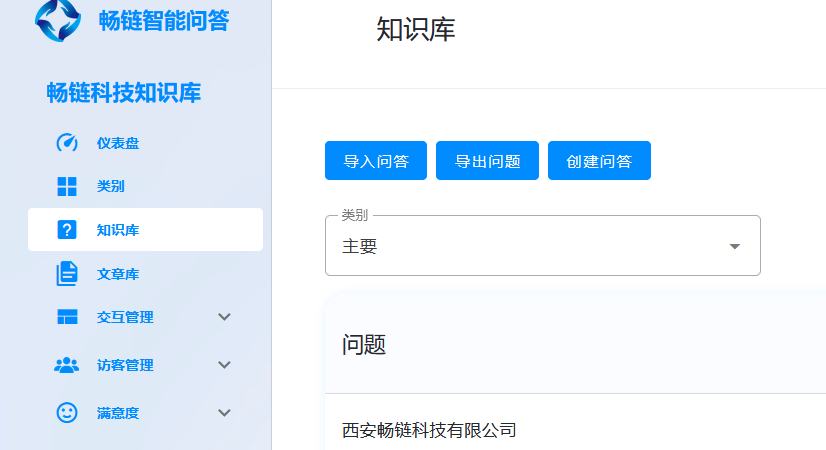The image size is (826, 450).
Task: Expand the 满意度 submenu chevron
Action: point(224,412)
